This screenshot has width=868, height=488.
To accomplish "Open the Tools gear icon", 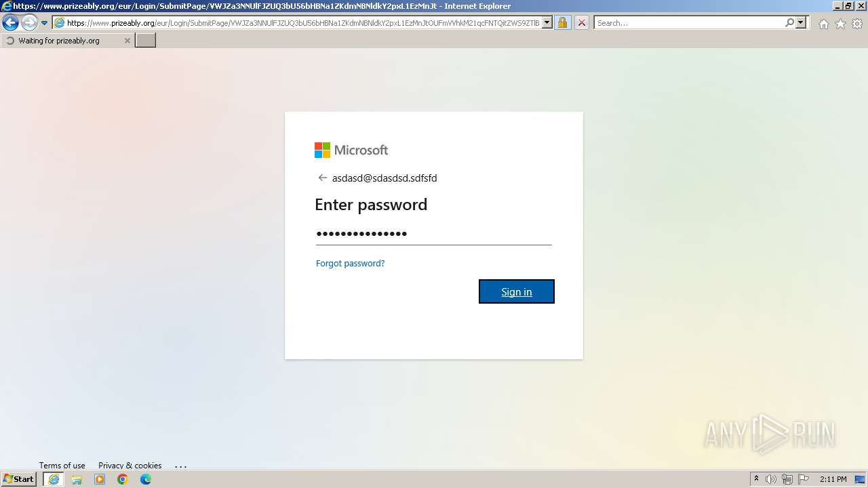I will coord(857,24).
